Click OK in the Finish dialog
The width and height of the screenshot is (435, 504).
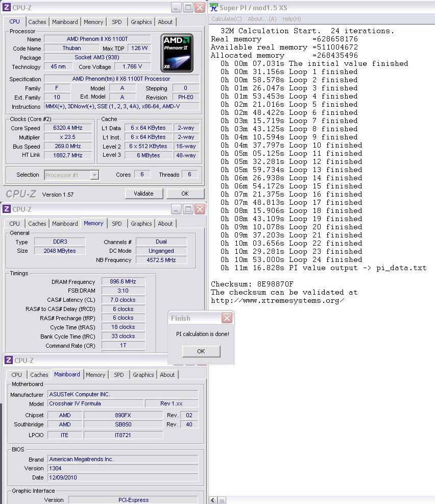pyautogui.click(x=201, y=351)
